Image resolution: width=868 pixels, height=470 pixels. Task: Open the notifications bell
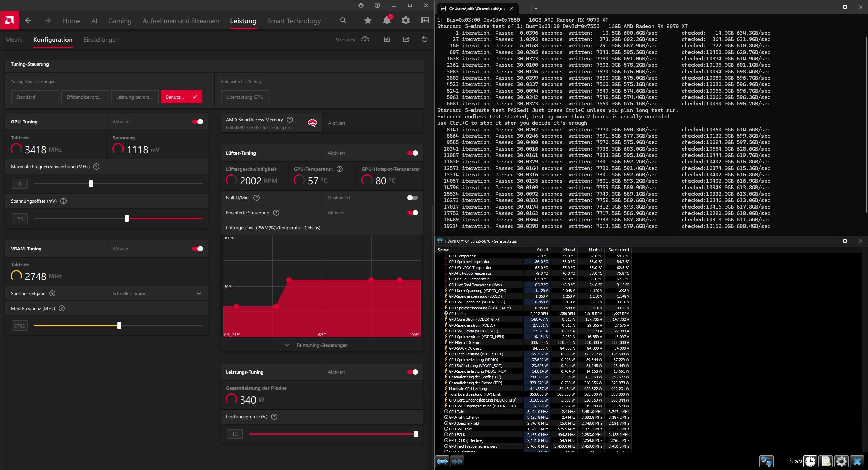coord(386,21)
